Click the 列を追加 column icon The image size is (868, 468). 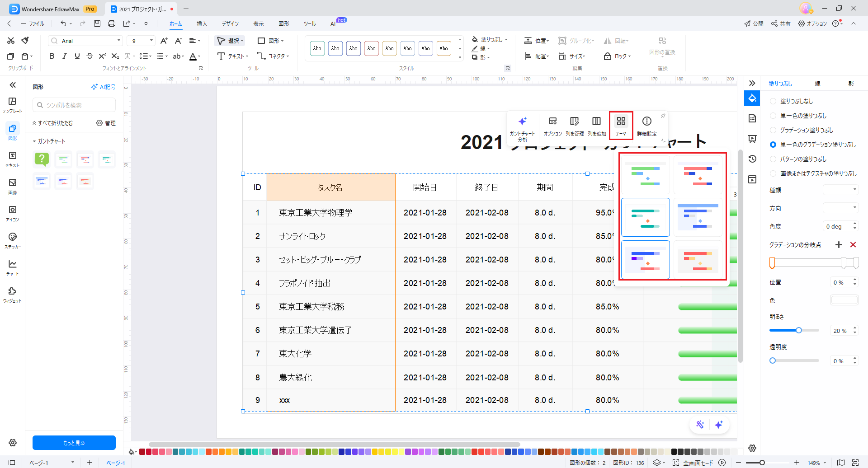596,126
